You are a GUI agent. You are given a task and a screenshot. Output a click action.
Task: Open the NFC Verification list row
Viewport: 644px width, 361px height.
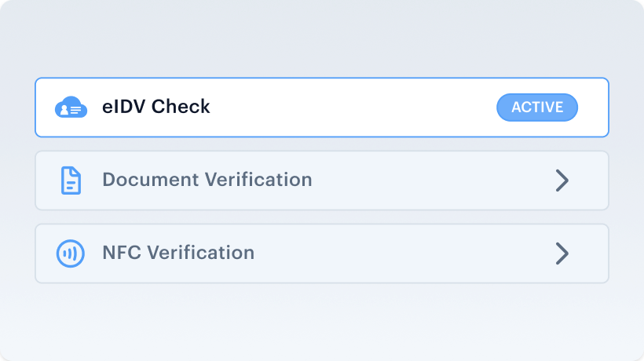pos(322,253)
